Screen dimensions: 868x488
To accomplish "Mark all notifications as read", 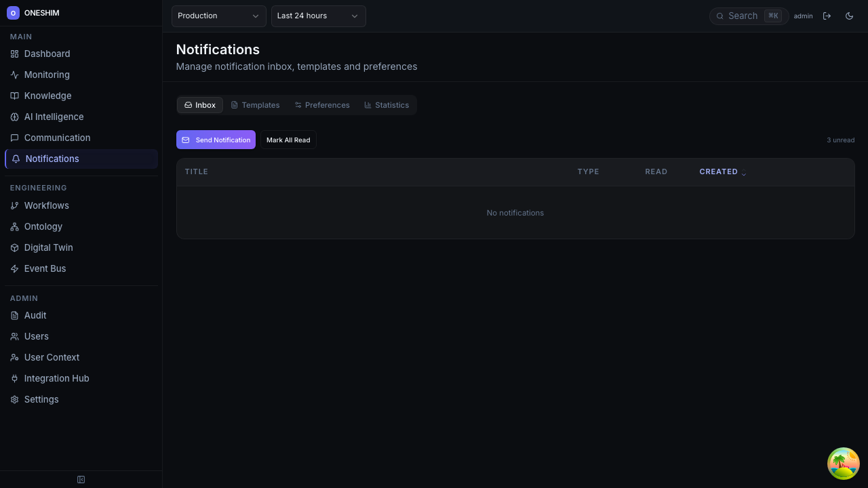I will tap(288, 140).
